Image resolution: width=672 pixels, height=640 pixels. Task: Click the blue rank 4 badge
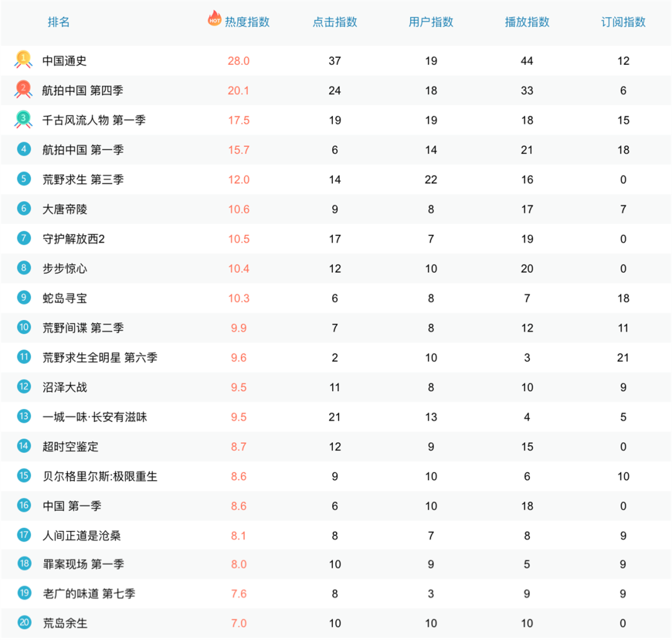coord(24,149)
